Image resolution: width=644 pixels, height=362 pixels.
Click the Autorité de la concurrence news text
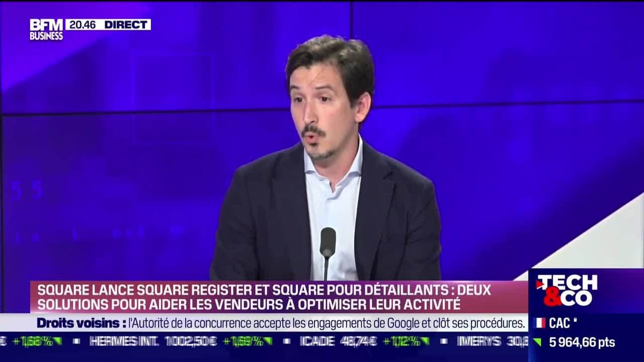click(x=326, y=323)
